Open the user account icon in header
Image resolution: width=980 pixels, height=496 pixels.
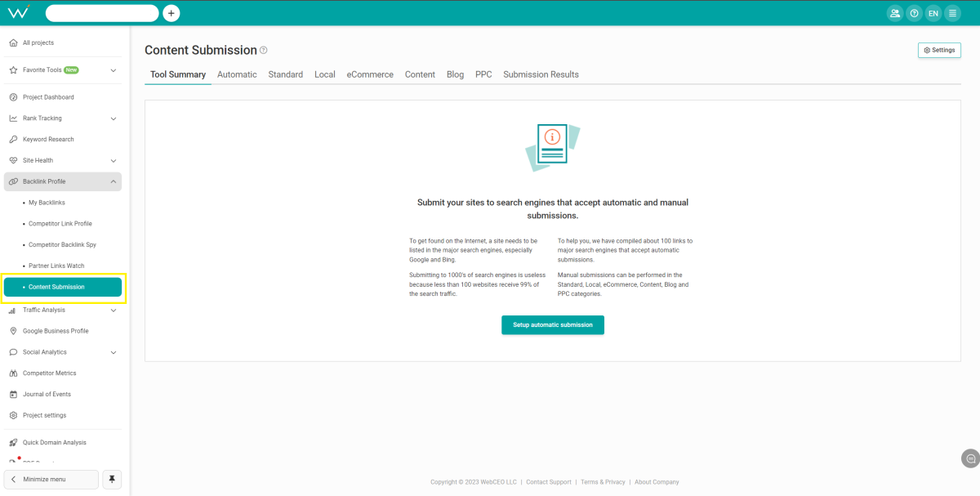pyautogui.click(x=895, y=13)
